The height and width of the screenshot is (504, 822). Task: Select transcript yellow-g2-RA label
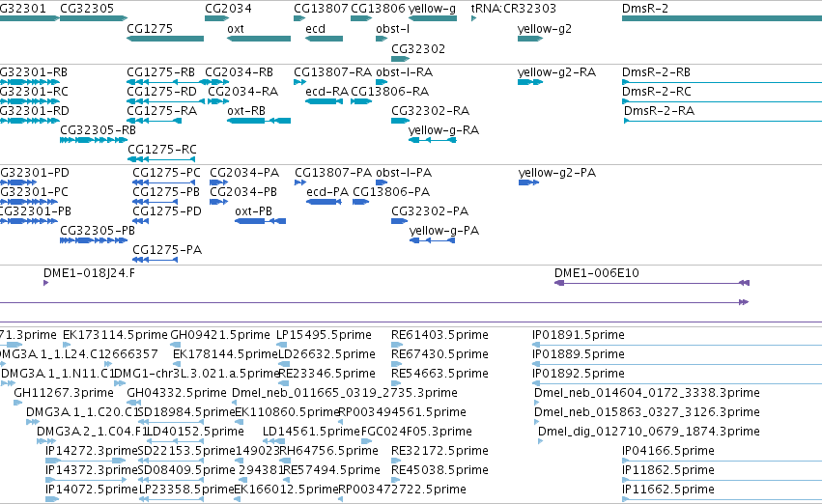tap(556, 71)
